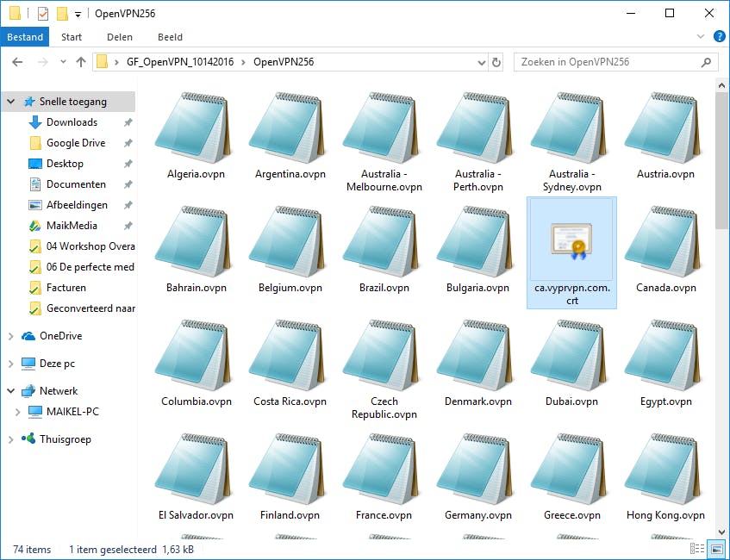Image resolution: width=730 pixels, height=560 pixels.
Task: Open 04 Workshop Overa folder in sidebar
Action: (90, 246)
